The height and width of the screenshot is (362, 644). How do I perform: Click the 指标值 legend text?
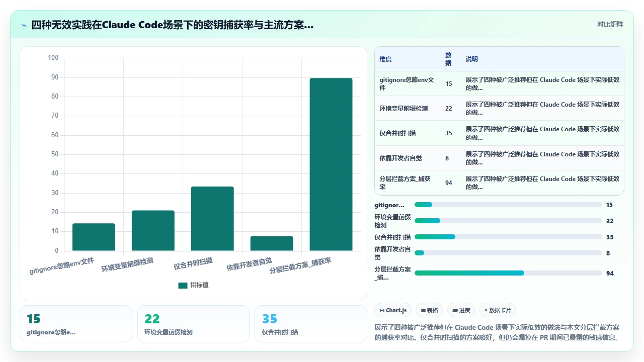pos(199,285)
